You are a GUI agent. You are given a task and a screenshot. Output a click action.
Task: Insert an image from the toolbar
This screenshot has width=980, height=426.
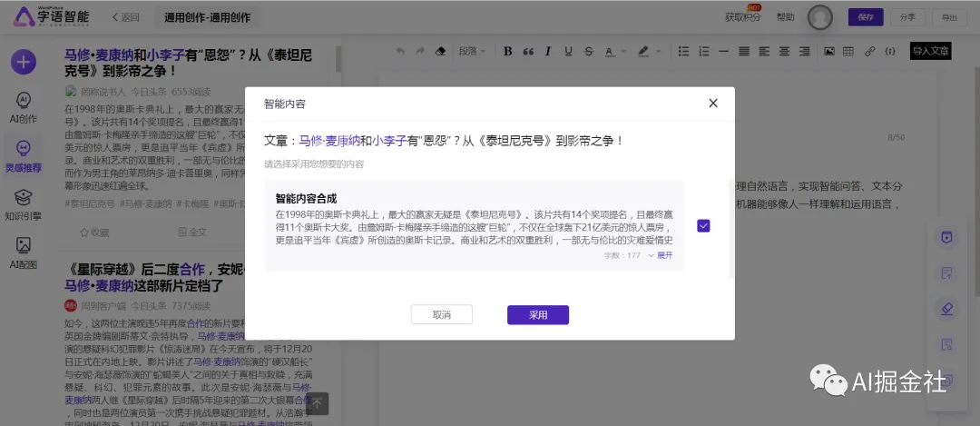click(x=828, y=51)
